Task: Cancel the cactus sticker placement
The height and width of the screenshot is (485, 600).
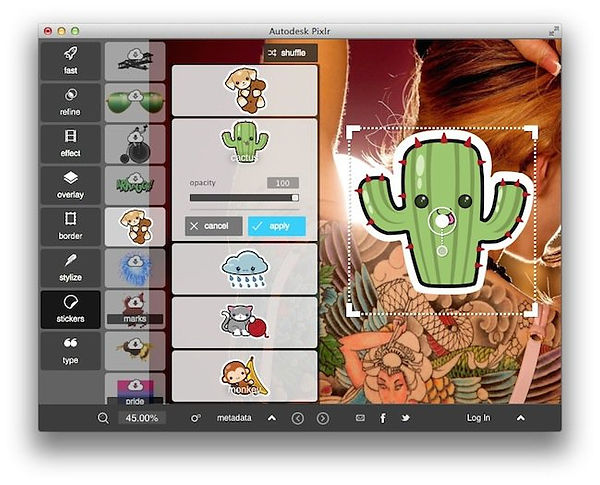Action: (x=214, y=226)
